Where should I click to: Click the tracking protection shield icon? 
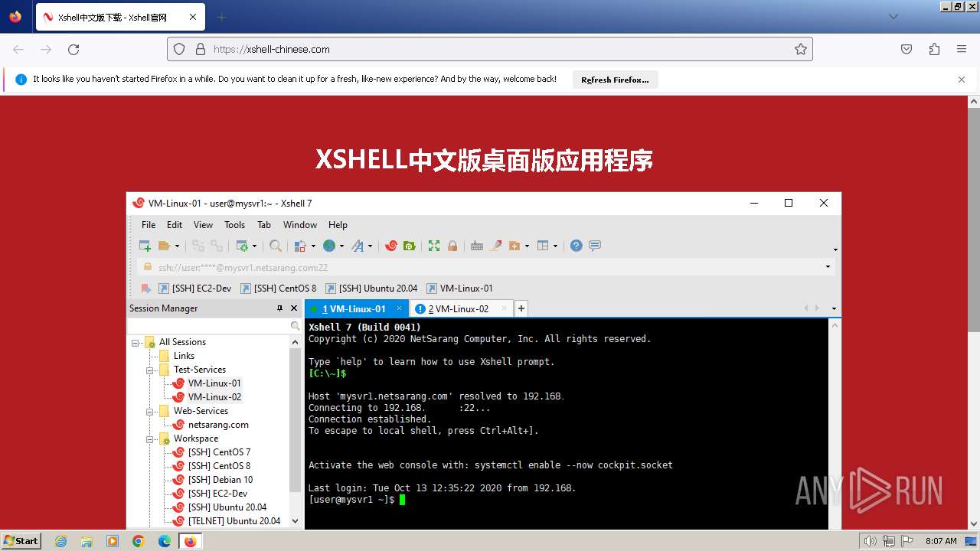pyautogui.click(x=179, y=49)
